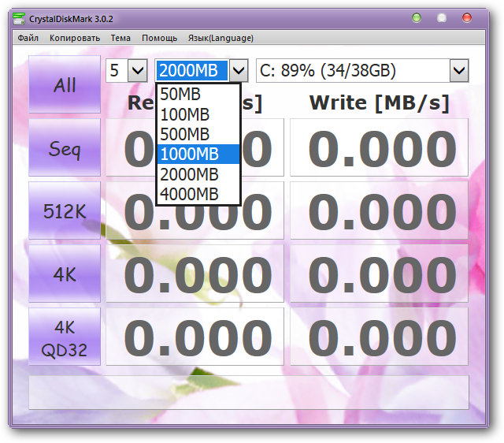Choose 4000MB test size from list
The height and width of the screenshot is (443, 504).
point(198,194)
